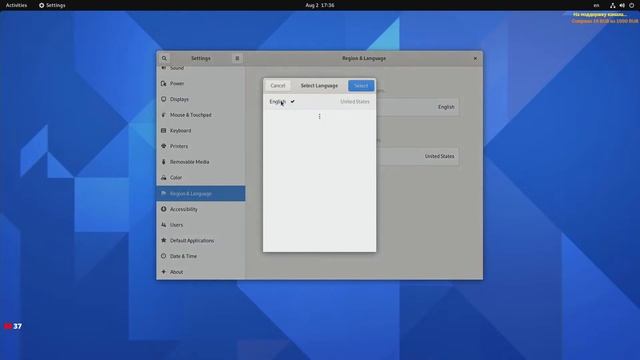This screenshot has height=360, width=640.
Task: Open About page in sidebar
Action: click(x=201, y=272)
